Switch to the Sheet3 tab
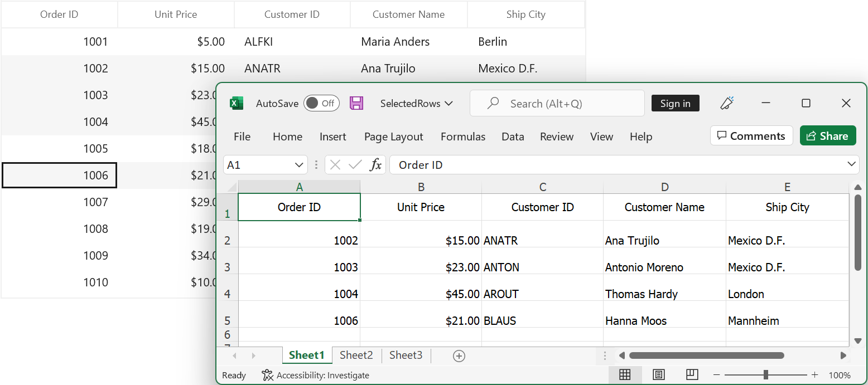 point(406,355)
